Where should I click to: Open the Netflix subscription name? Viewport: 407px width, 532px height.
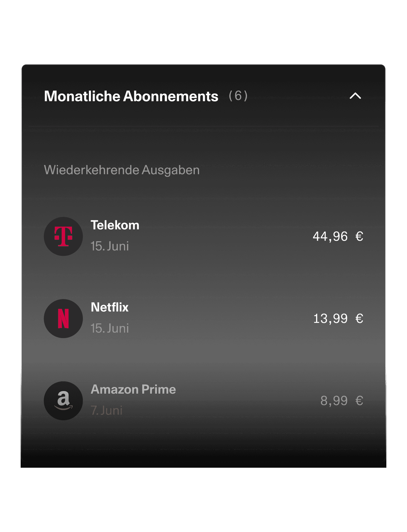[110, 307]
